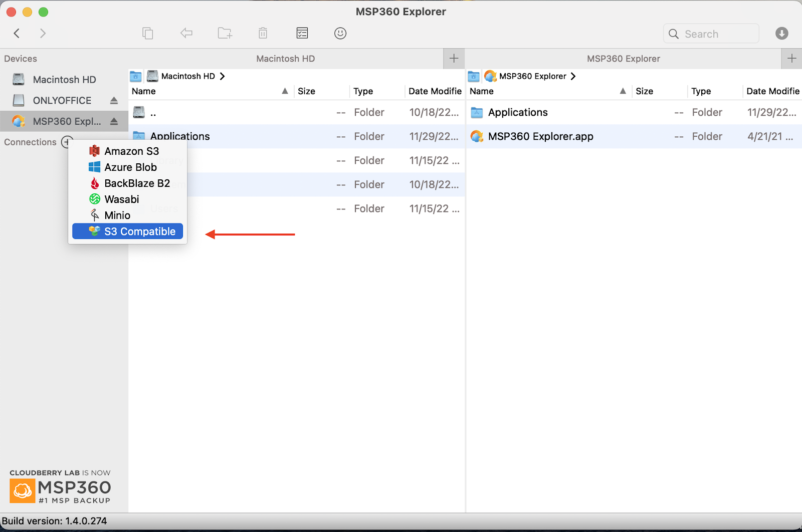The image size is (802, 532).
Task: Select Macintosh HD in Devices sidebar
Action: pos(64,80)
